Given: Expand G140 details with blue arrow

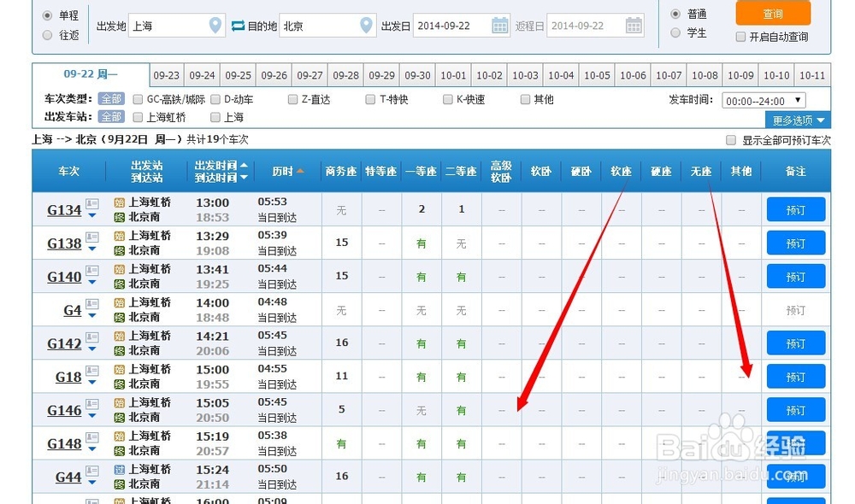Looking at the screenshot, I should tap(92, 282).
